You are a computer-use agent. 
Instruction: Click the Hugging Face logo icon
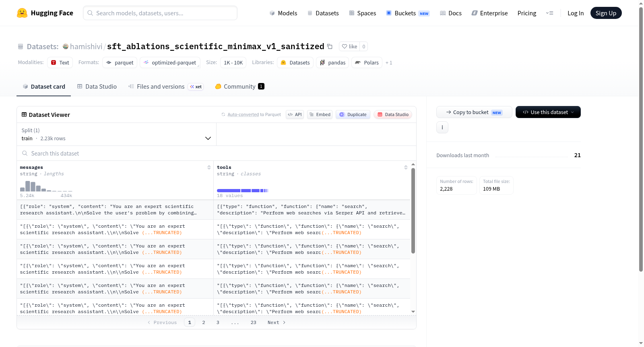click(x=22, y=13)
